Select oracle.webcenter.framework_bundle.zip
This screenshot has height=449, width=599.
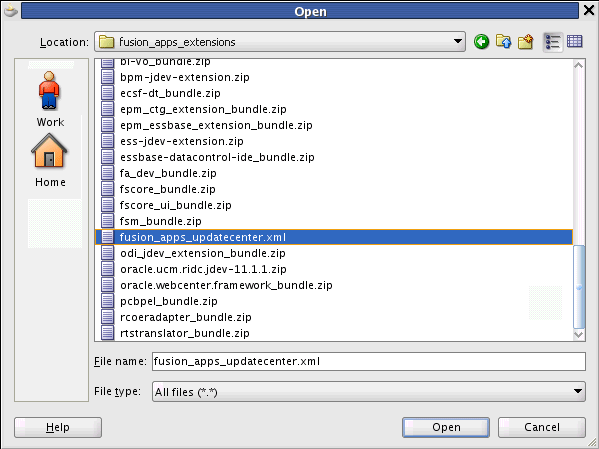point(226,285)
